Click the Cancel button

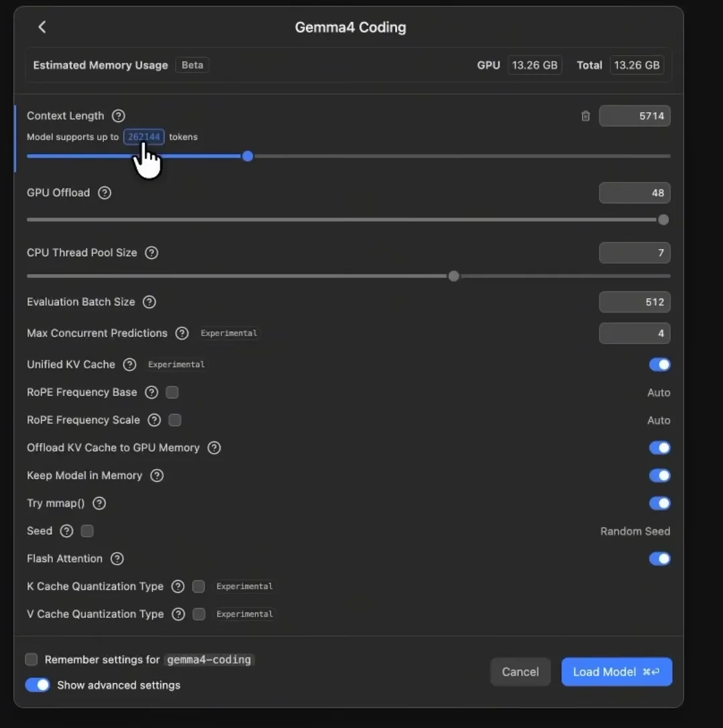click(x=520, y=672)
